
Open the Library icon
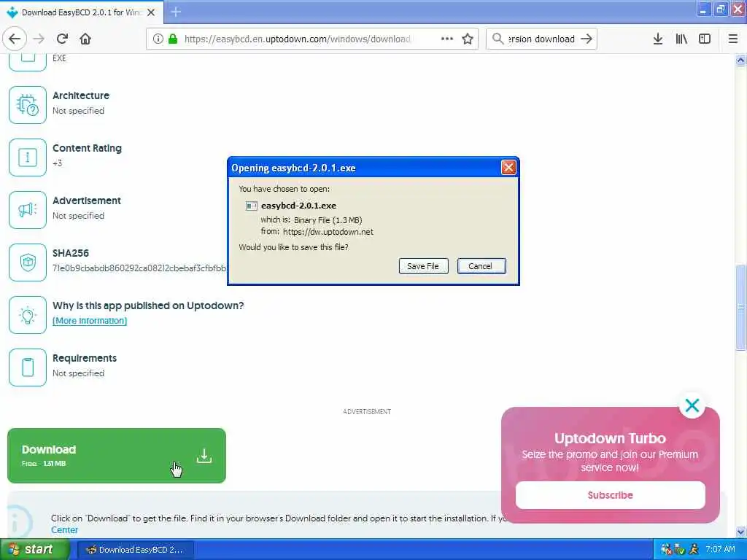(681, 39)
